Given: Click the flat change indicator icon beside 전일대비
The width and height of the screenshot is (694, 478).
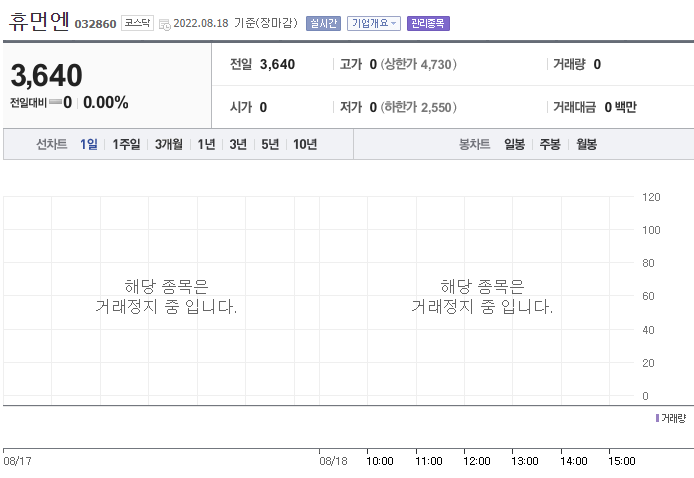Looking at the screenshot, I should [55, 102].
